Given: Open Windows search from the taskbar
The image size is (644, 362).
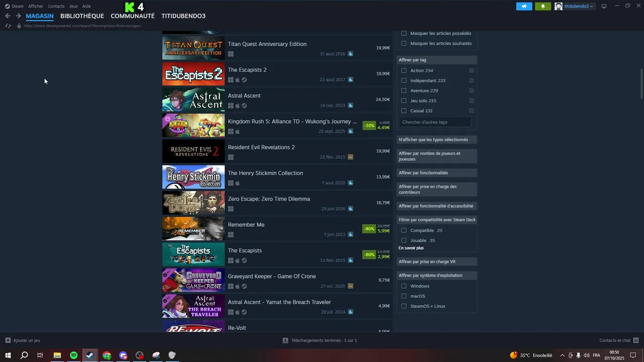Looking at the screenshot, I should tap(24, 355).
